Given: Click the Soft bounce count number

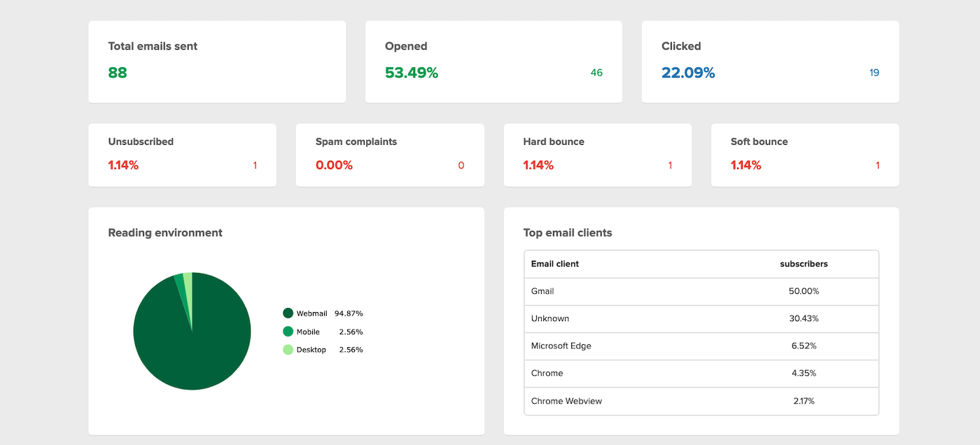Looking at the screenshot, I should point(877,166).
